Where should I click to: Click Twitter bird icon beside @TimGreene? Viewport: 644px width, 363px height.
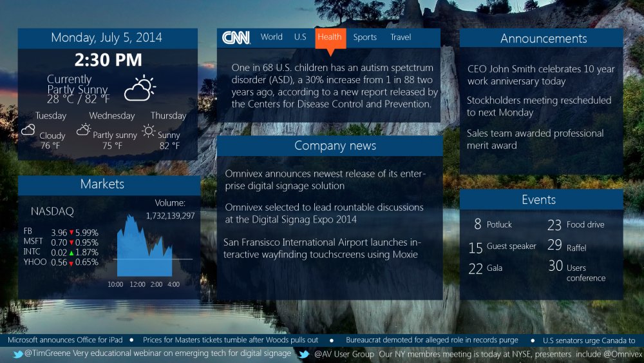[x=17, y=354]
